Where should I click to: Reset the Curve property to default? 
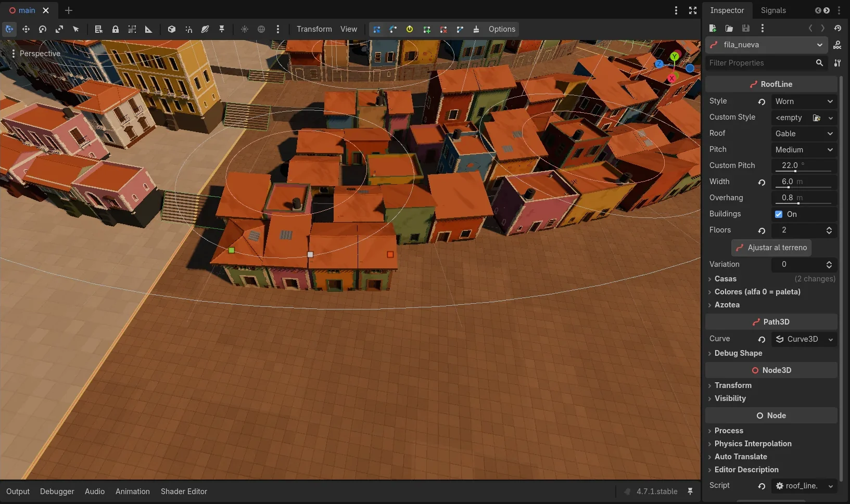pyautogui.click(x=762, y=339)
